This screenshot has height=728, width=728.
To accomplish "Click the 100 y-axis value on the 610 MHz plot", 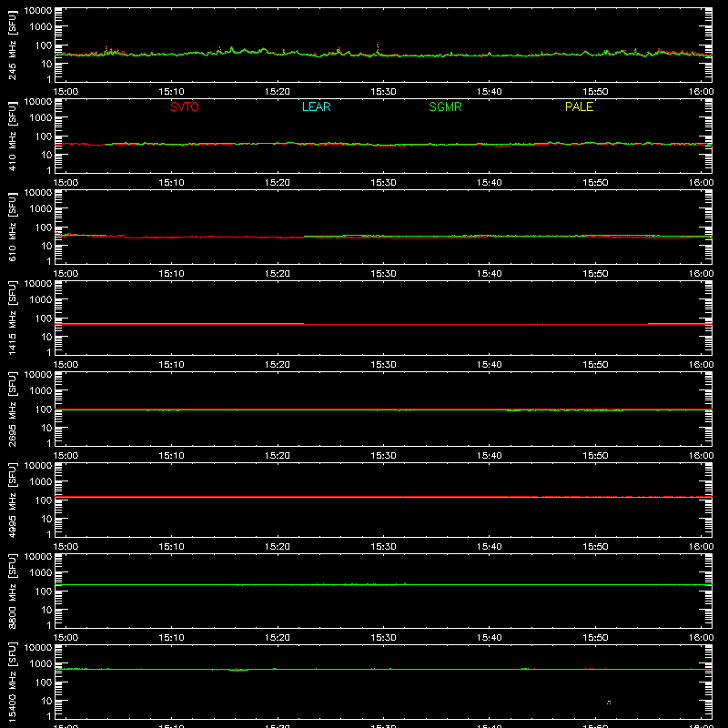I will [44, 227].
